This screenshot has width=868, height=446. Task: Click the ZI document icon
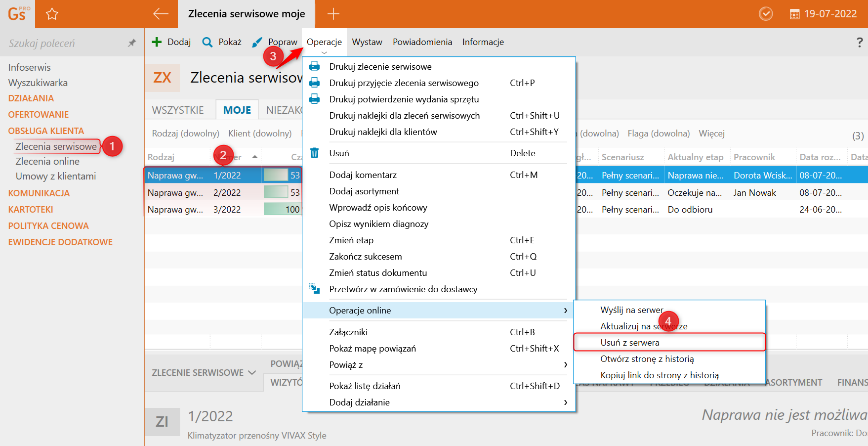(x=162, y=422)
